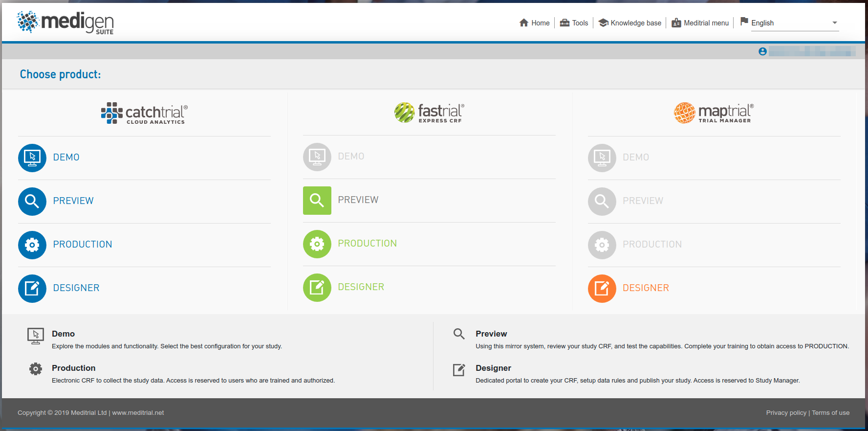Viewport: 868px width, 431px height.
Task: Open the Privacy policy link
Action: 786,413
